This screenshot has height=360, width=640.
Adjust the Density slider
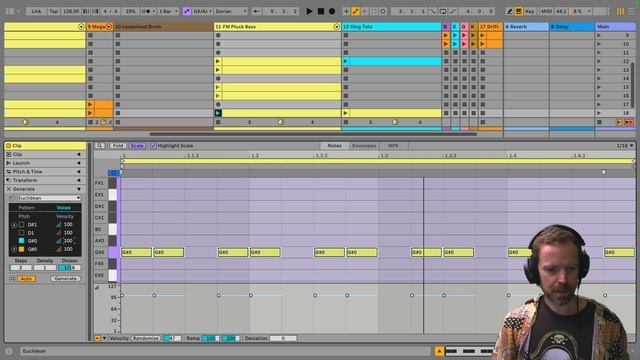click(45, 268)
